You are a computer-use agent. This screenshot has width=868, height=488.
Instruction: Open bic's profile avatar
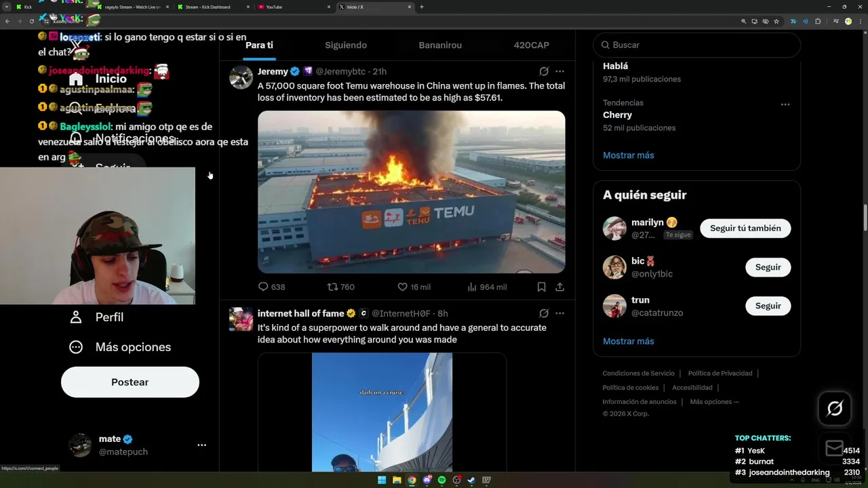pyautogui.click(x=614, y=267)
